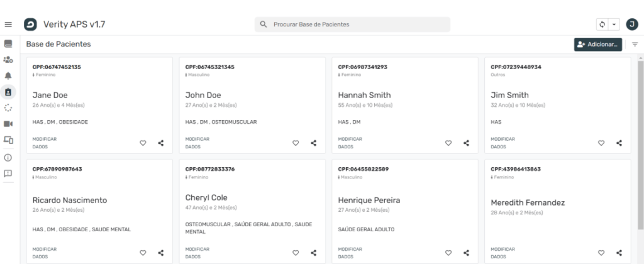Select the patient base sidebar item
This screenshot has width=644, height=264.
pos(8,92)
